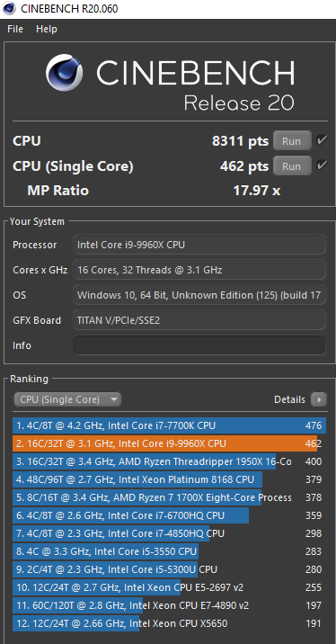Run the CPU multi-core benchmark
336x644 pixels.
(x=291, y=141)
